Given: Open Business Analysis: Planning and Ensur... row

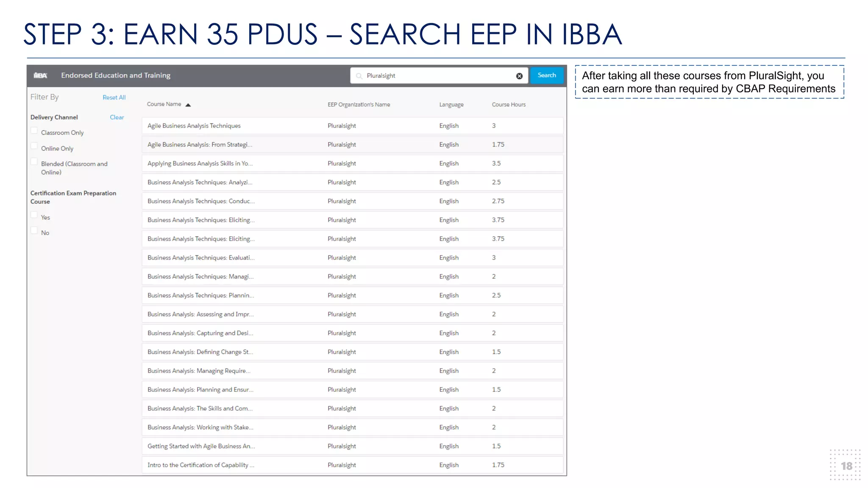Looking at the screenshot, I should click(x=353, y=390).
